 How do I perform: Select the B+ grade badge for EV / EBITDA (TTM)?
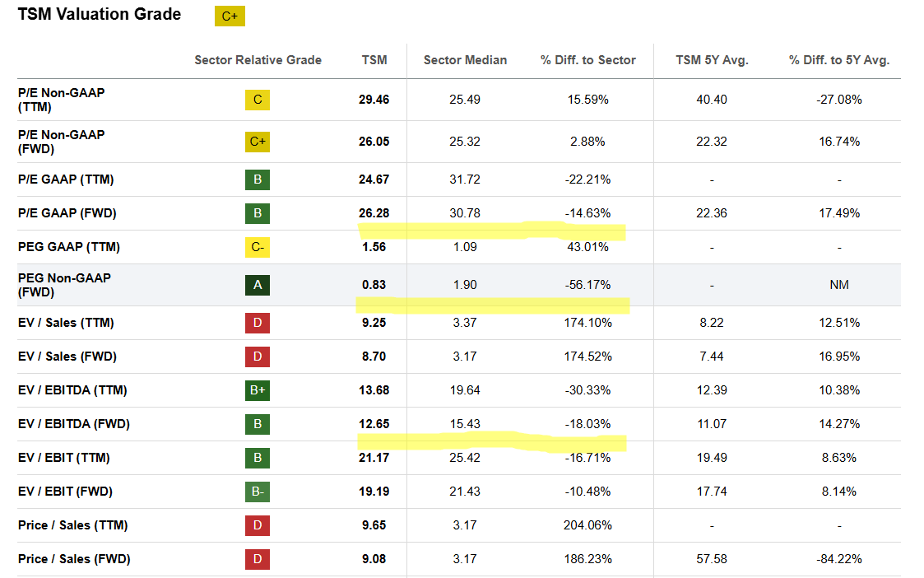(x=258, y=390)
